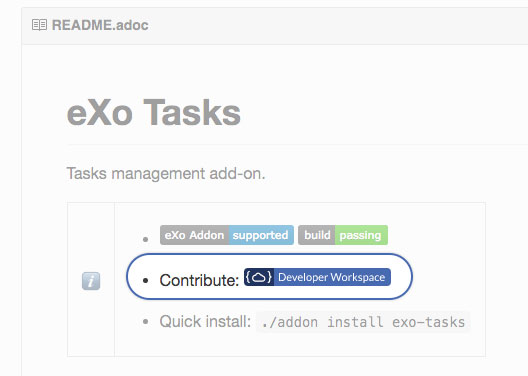Open the Developer Workspace link
The width and height of the screenshot is (528, 376).
pyautogui.click(x=317, y=277)
